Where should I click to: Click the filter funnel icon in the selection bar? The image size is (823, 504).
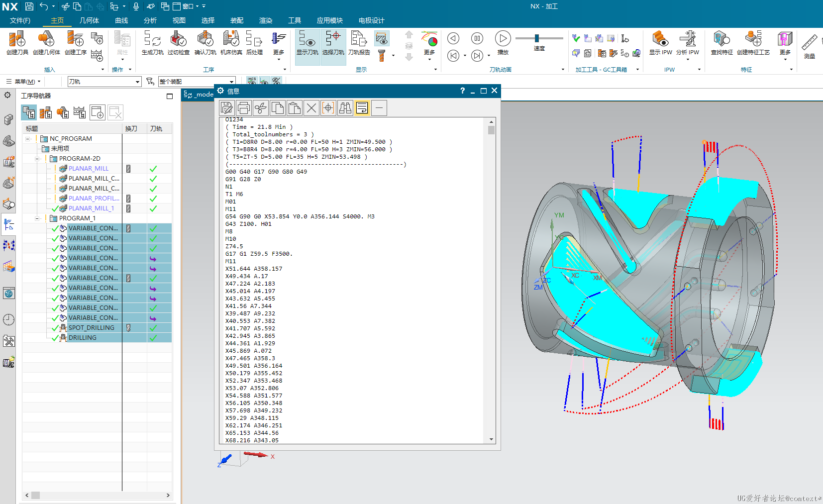(x=150, y=81)
